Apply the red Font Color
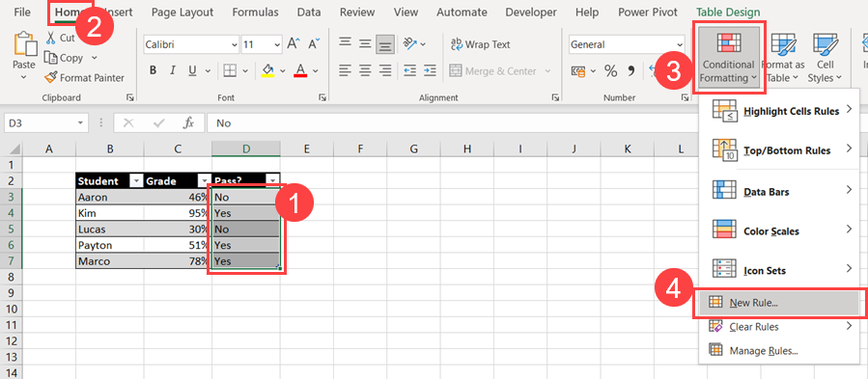The image size is (868, 379). pos(300,70)
